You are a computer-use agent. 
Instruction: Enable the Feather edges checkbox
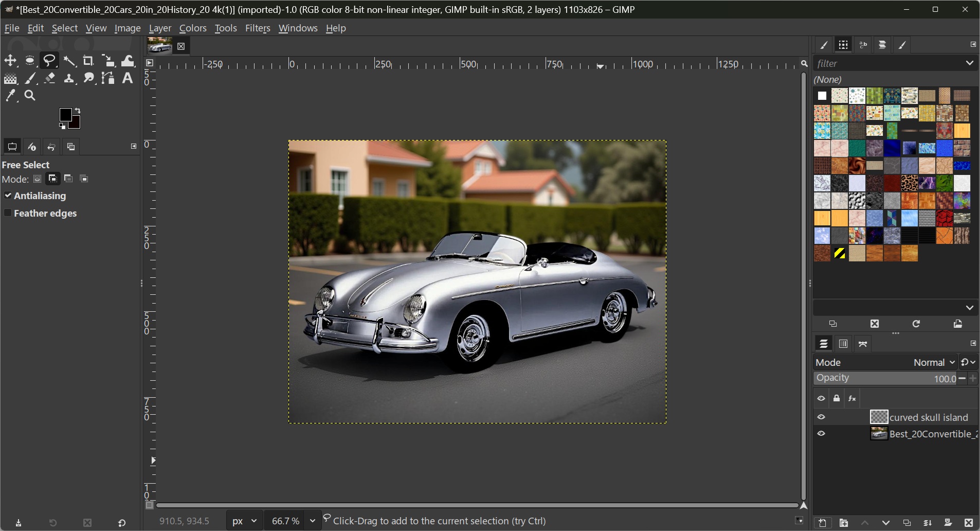tap(8, 213)
